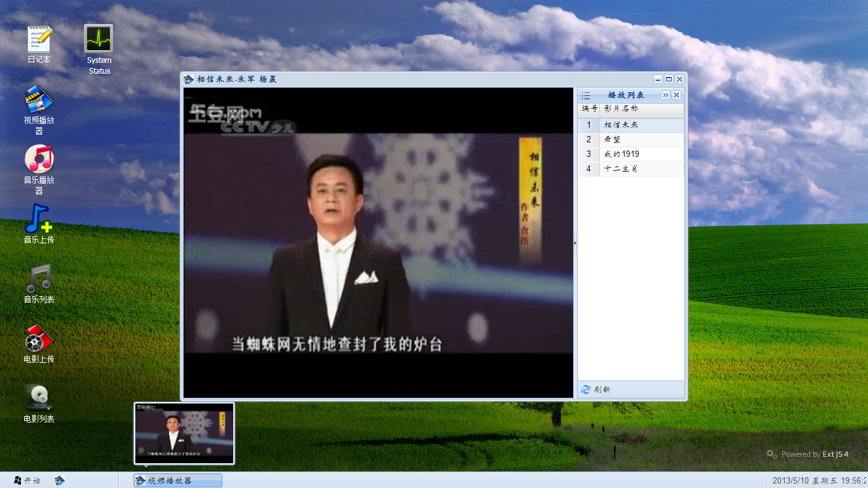Screen dimensions: 868x488
Task: Click the 开始 start button
Action: pos(26,480)
